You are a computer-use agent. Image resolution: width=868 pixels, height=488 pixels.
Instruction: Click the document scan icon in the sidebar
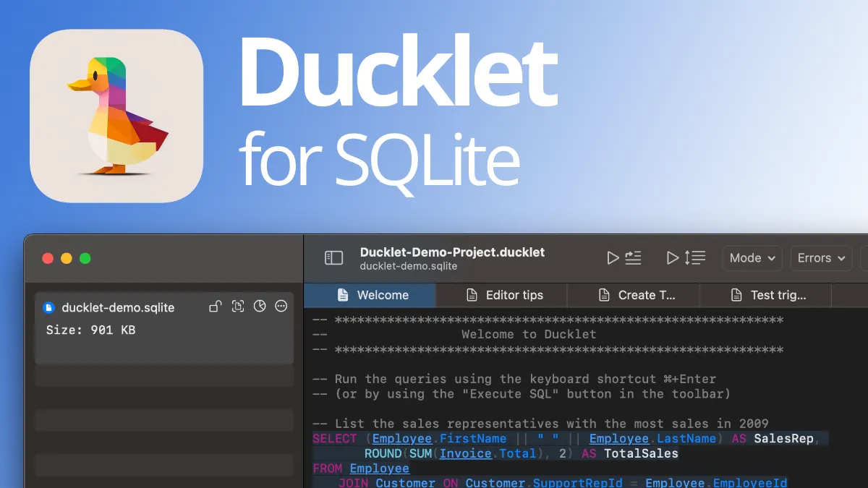pyautogui.click(x=238, y=306)
